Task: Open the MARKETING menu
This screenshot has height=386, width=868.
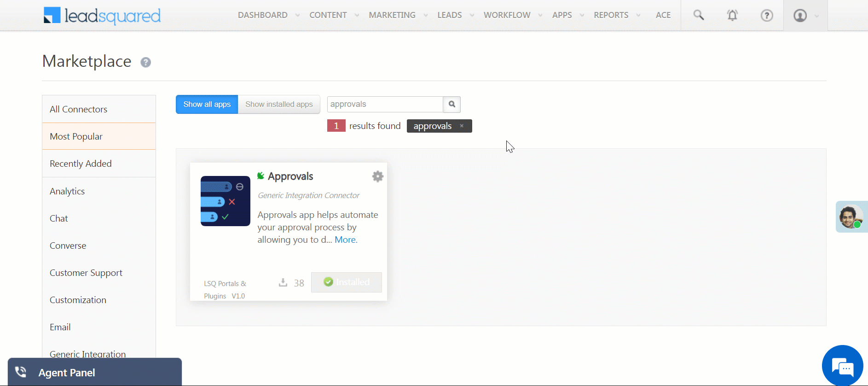Action: [x=392, y=15]
